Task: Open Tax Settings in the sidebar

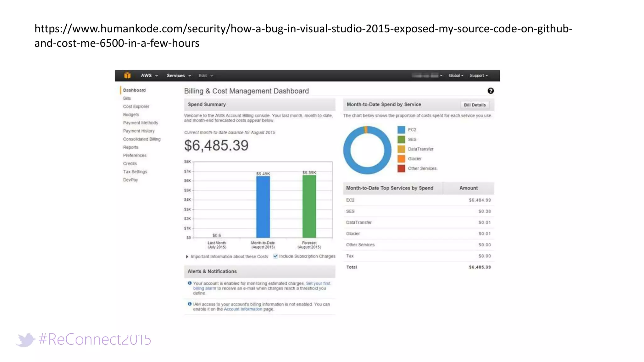Action: [x=135, y=172]
